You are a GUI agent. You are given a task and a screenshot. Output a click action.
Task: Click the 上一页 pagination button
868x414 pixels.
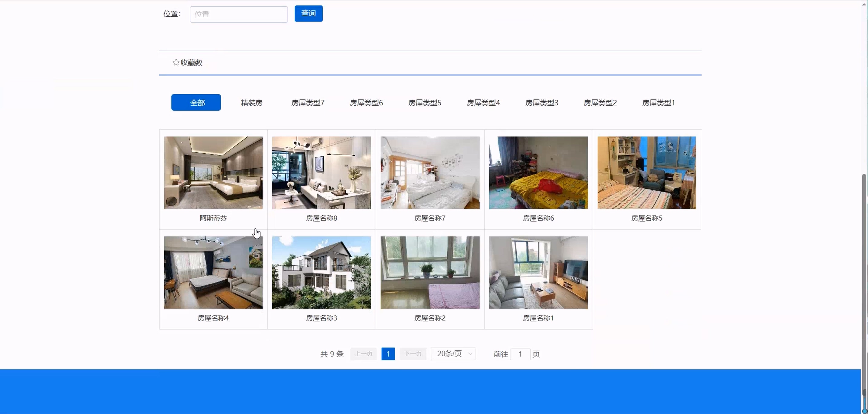coord(363,354)
